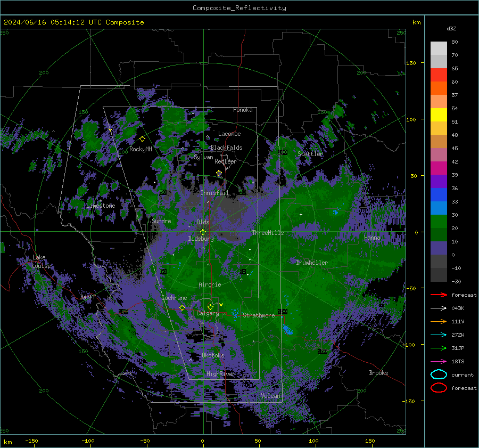This screenshot has height=448, width=479.
Task: Click the red forecast ellipse symbol
Action: click(x=439, y=388)
